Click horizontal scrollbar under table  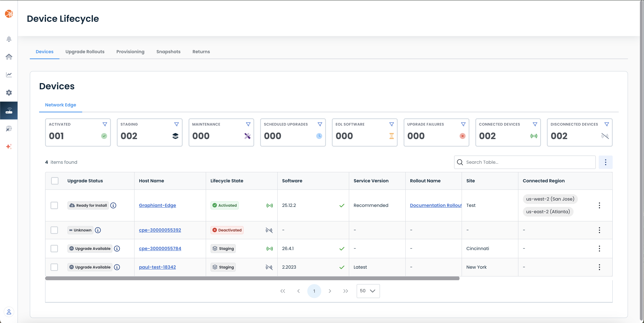252,278
